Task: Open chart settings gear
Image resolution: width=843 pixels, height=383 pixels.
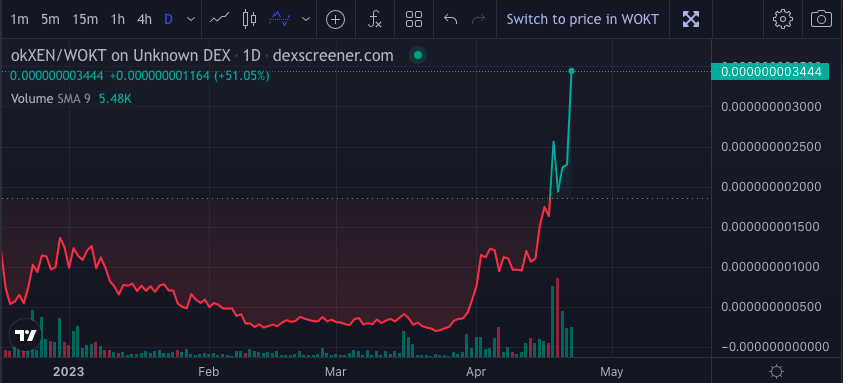Action: tap(783, 20)
